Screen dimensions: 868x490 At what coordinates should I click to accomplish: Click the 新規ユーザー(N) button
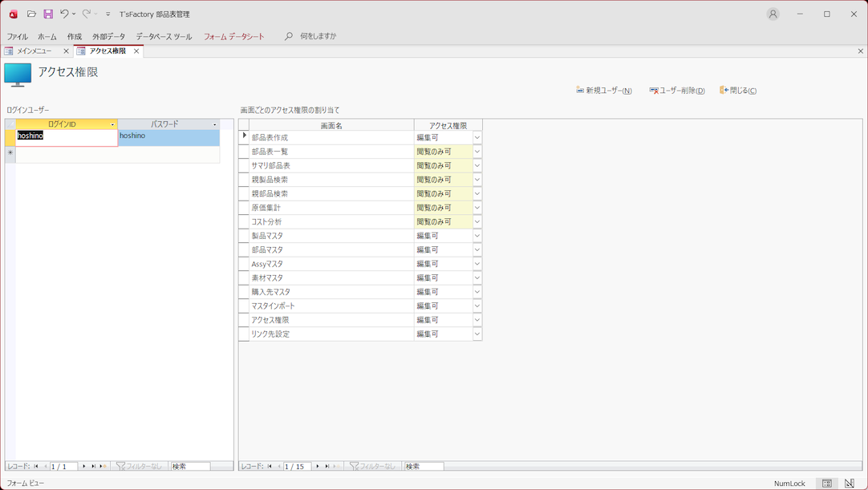(604, 91)
